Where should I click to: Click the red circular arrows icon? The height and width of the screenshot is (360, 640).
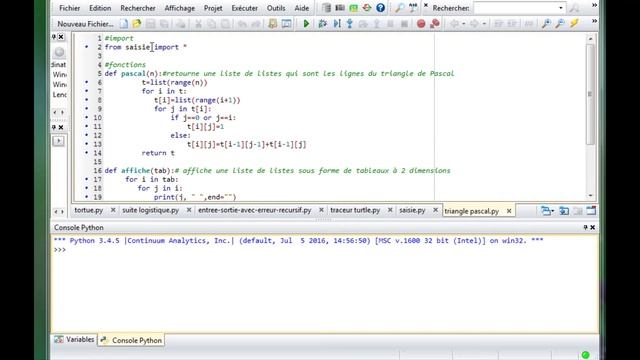(367, 8)
